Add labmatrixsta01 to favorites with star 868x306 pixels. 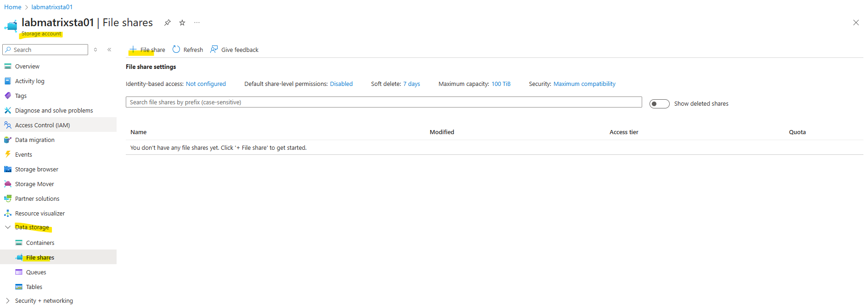coord(182,23)
